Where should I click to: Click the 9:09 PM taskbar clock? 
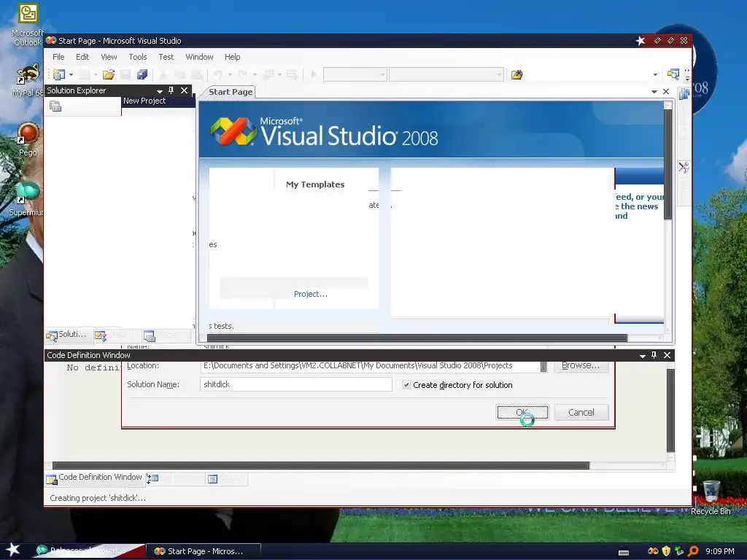click(x=719, y=551)
